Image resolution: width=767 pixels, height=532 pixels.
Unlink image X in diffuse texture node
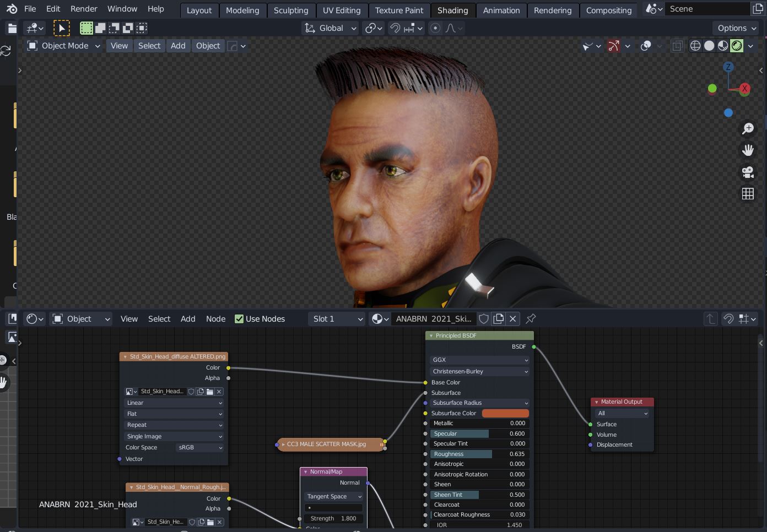[219, 392]
